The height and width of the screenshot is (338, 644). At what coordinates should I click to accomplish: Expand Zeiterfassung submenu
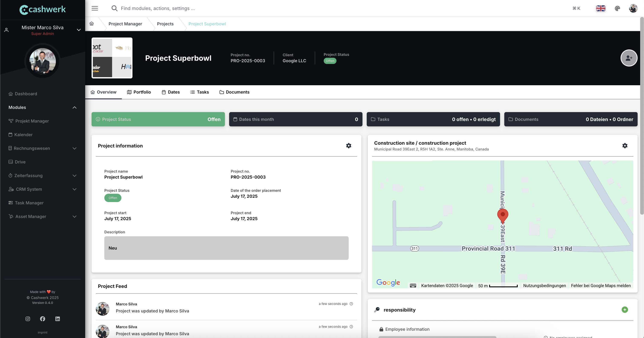point(75,175)
